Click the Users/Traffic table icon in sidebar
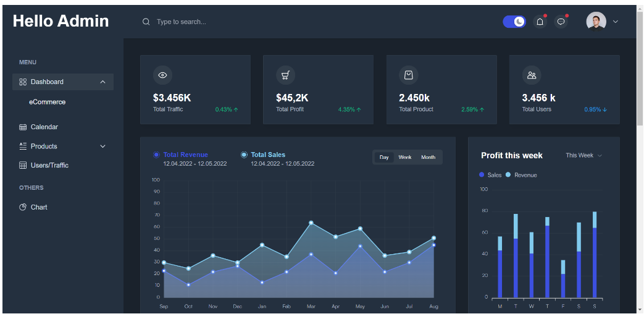The width and height of the screenshot is (644, 319). pos(23,165)
